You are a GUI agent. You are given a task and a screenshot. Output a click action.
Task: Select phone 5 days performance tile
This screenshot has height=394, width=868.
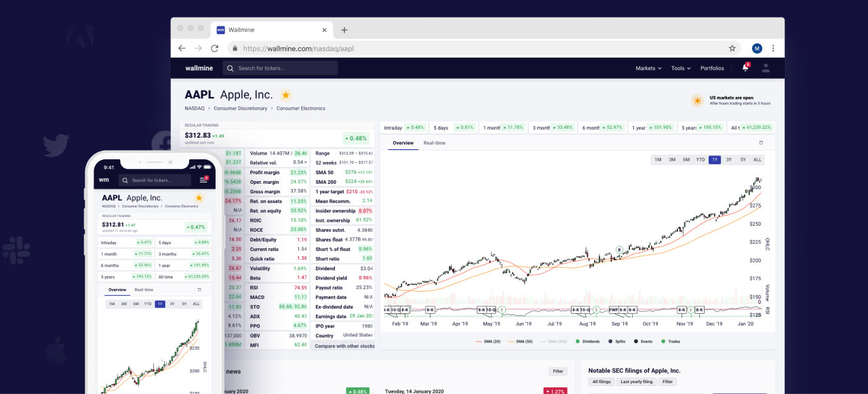point(184,242)
